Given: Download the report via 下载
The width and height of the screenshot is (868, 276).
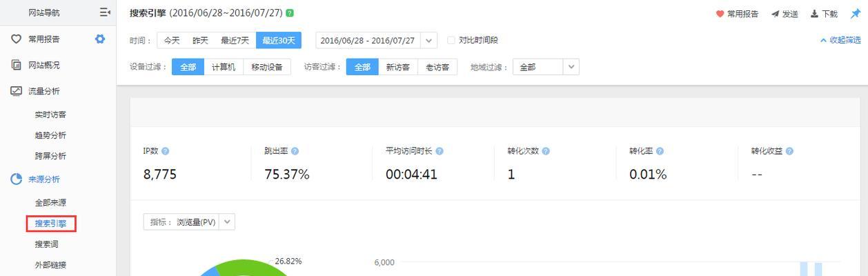Looking at the screenshot, I should tap(824, 14).
